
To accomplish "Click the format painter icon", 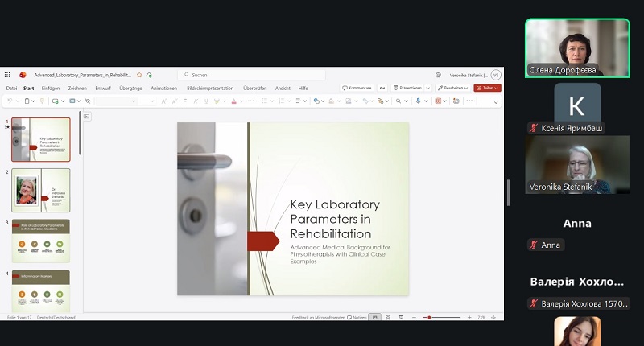I will (42, 101).
